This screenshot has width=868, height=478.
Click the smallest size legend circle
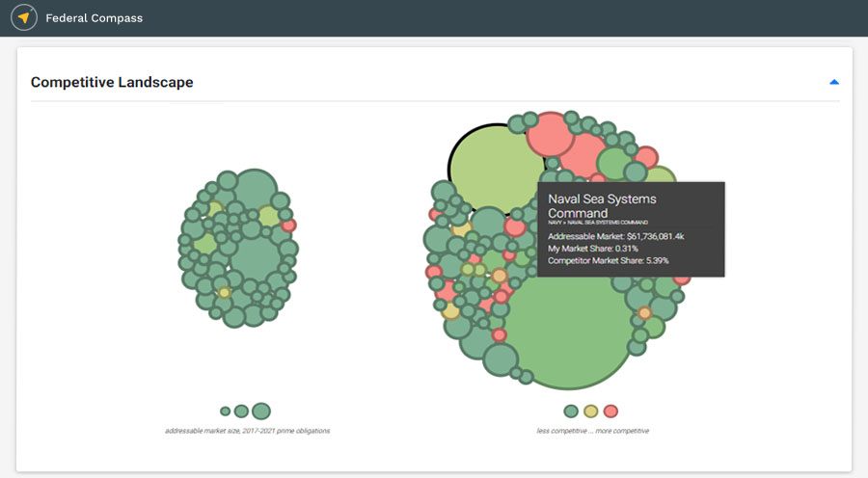pyautogui.click(x=226, y=412)
